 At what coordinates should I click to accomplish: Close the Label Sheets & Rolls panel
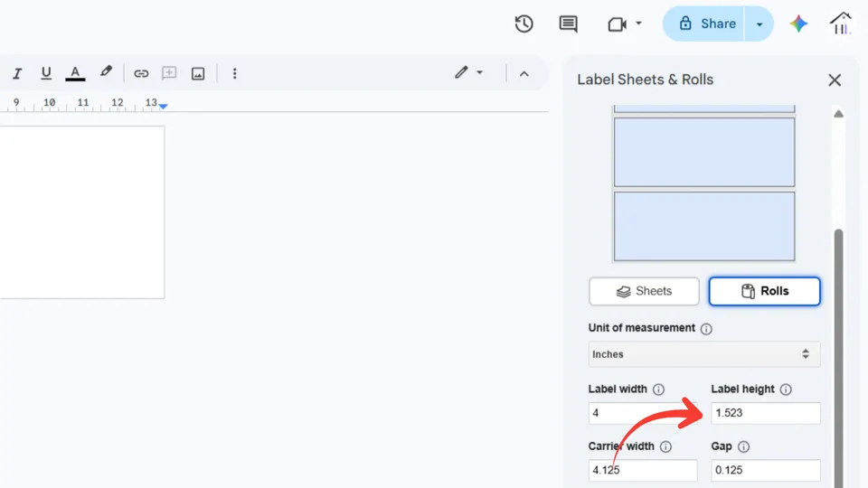(x=835, y=80)
